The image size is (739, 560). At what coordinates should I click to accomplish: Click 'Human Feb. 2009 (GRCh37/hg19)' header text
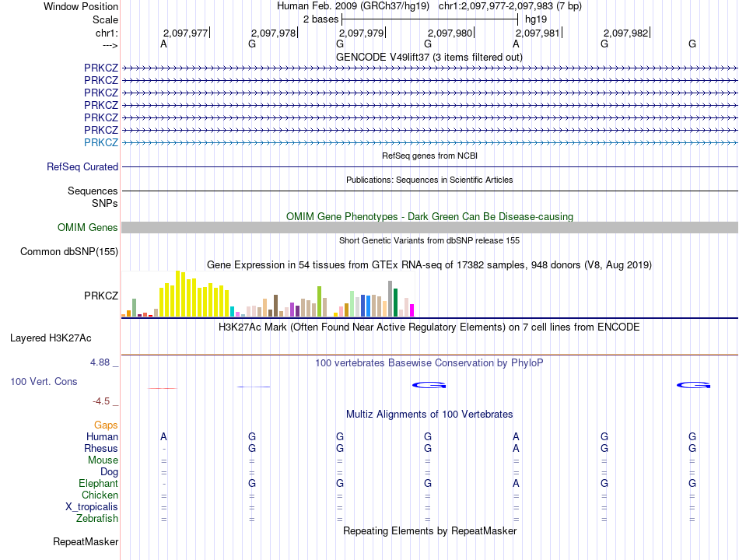click(x=353, y=6)
